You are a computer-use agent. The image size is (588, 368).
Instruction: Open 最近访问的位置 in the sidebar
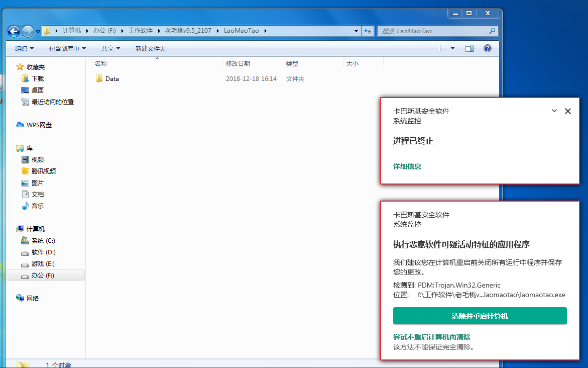click(53, 102)
